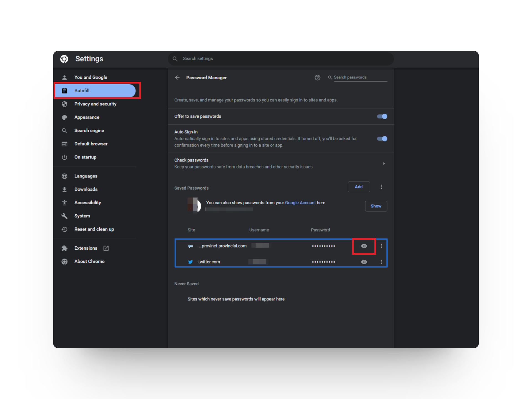Viewport: 532px width, 399px height.
Task: Select the Autofill sidebar item
Action: 82,90
